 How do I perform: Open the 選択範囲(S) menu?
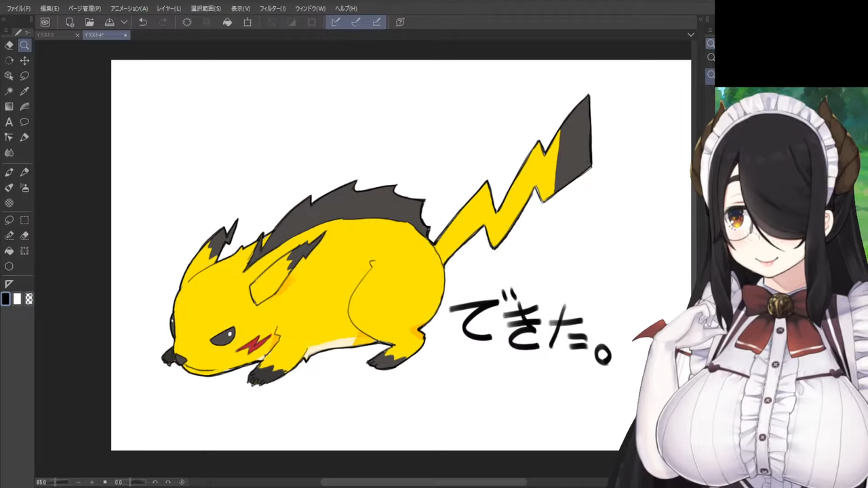pyautogui.click(x=206, y=8)
